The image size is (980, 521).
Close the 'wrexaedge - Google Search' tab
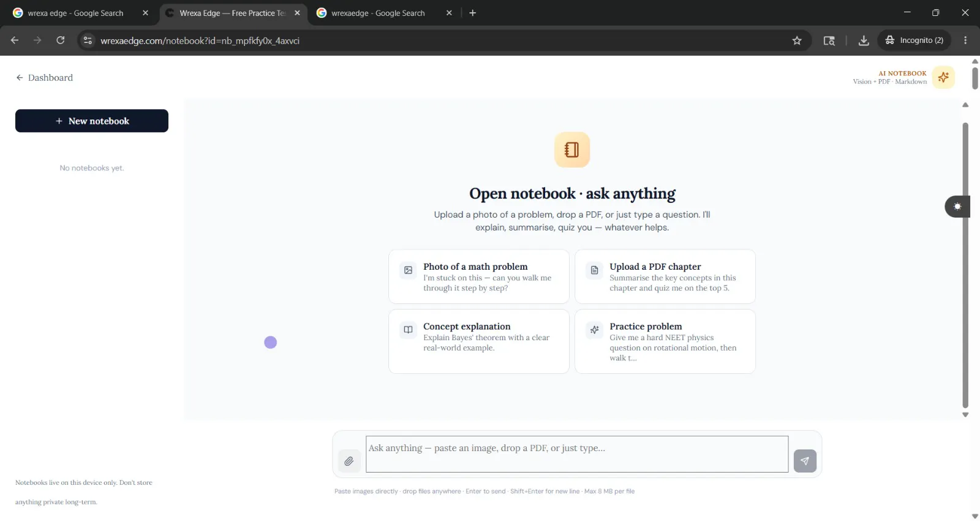(x=449, y=13)
